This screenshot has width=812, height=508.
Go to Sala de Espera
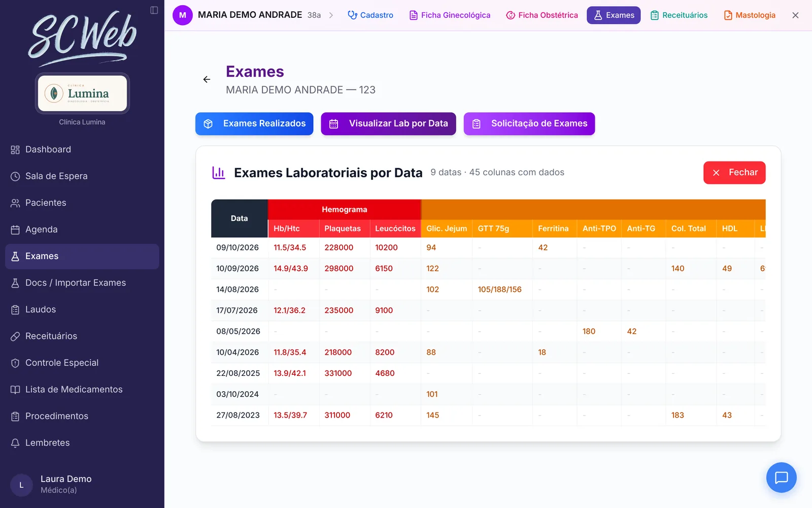coord(82,176)
